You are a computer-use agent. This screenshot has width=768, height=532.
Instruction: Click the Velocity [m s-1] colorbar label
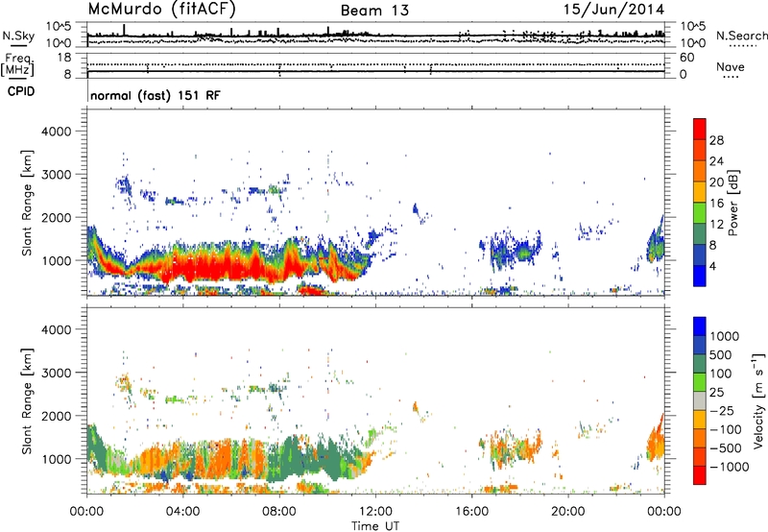[758, 400]
